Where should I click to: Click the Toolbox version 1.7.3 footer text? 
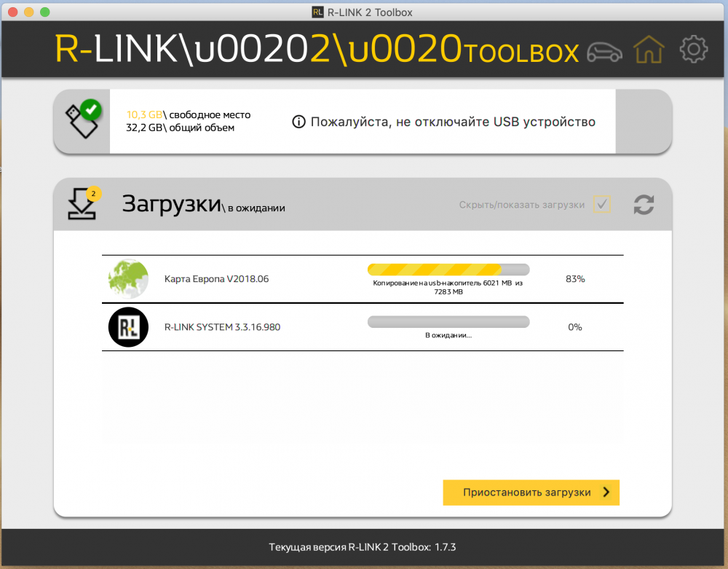(362, 547)
